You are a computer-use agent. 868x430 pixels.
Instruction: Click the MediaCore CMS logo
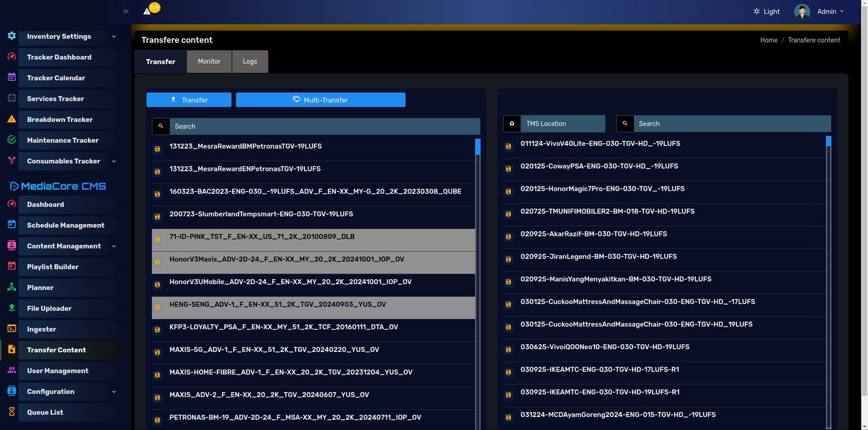[x=58, y=186]
